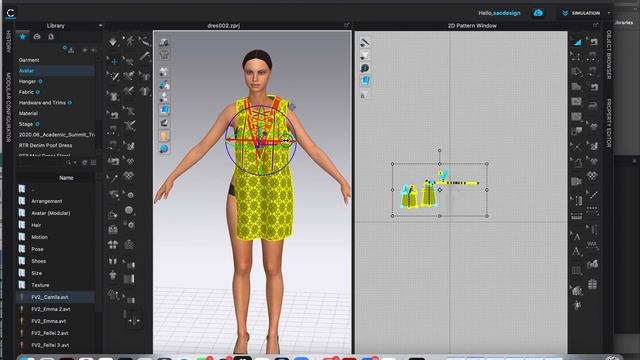Click the Library search magnifier icon
This screenshot has height=360, width=640.
tap(69, 162)
